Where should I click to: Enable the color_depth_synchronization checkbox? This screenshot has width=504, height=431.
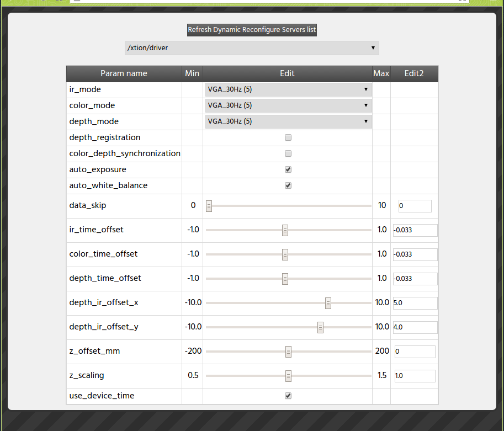(288, 153)
